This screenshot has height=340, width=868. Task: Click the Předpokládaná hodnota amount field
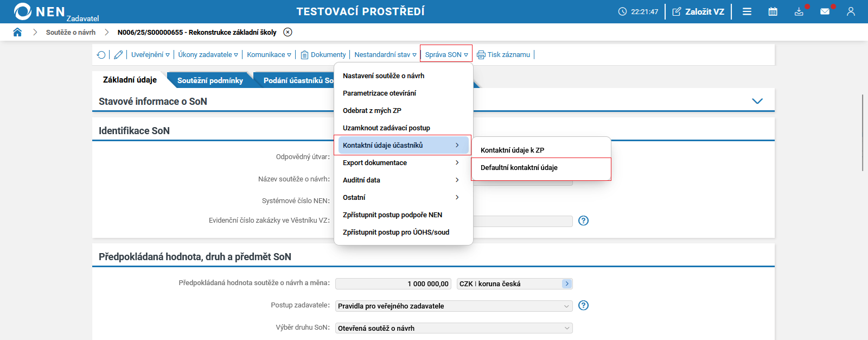(x=394, y=284)
